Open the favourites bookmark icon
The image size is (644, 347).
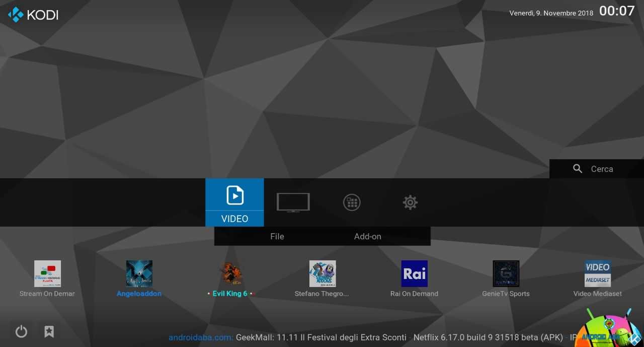click(x=49, y=331)
